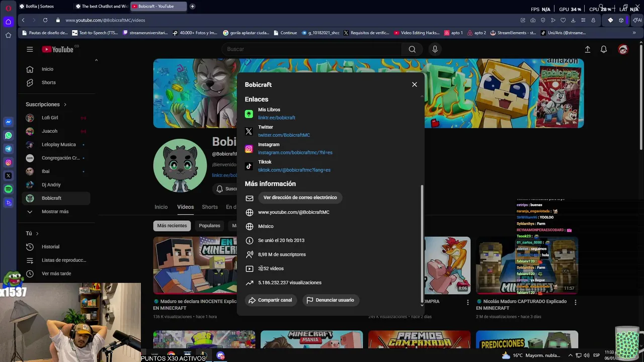Click Ver dirección de correo electrónico button
Screen dimensions: 644x362
[300, 198]
